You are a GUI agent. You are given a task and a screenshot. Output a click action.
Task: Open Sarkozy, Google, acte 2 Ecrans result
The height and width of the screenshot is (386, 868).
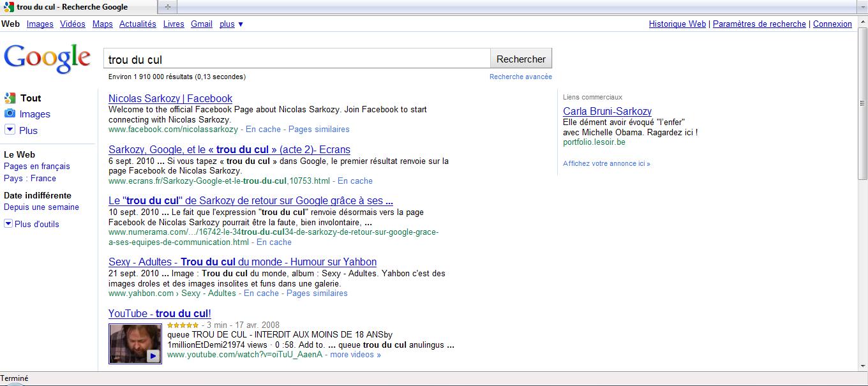pyautogui.click(x=229, y=149)
